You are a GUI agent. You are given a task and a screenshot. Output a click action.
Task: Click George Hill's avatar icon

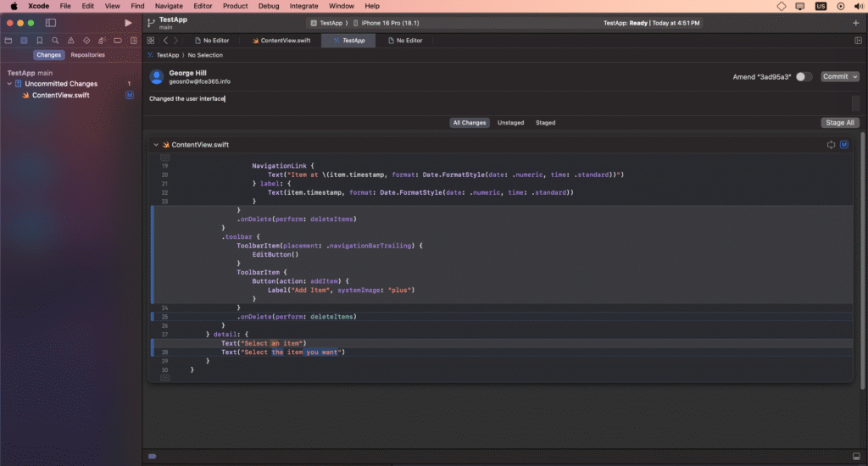(x=157, y=77)
